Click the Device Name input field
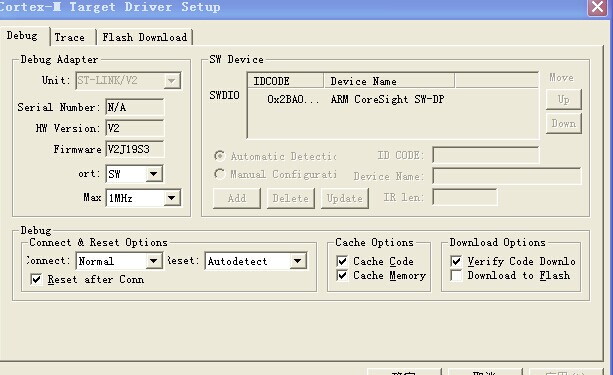Screen dimensions: 613x375 pyautogui.click(x=507, y=176)
